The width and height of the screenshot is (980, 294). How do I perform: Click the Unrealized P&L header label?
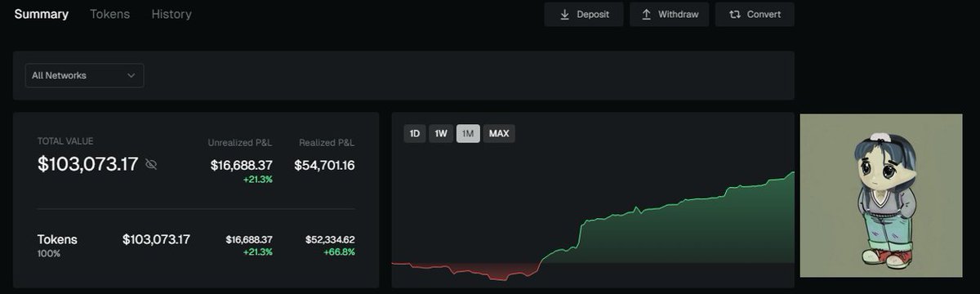click(240, 143)
